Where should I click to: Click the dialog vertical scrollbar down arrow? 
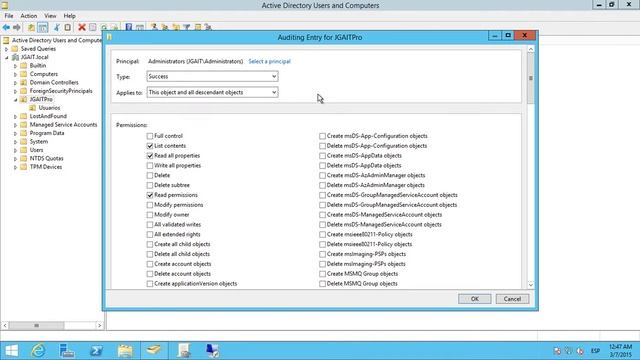531,284
